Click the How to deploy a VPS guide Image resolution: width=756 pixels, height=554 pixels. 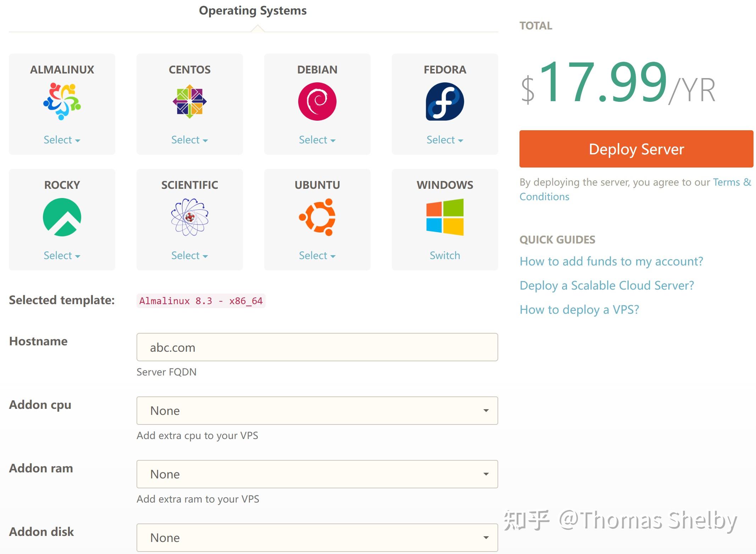pyautogui.click(x=579, y=309)
